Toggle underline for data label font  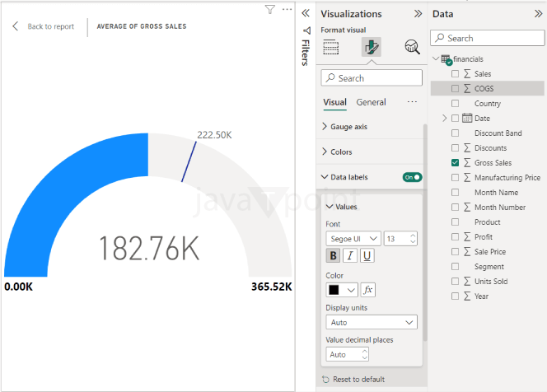(x=367, y=255)
